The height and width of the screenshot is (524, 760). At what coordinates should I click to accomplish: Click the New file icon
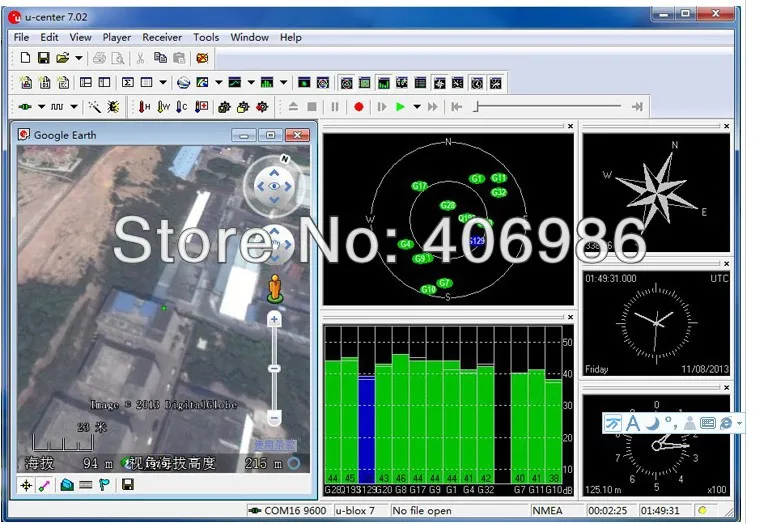point(25,58)
